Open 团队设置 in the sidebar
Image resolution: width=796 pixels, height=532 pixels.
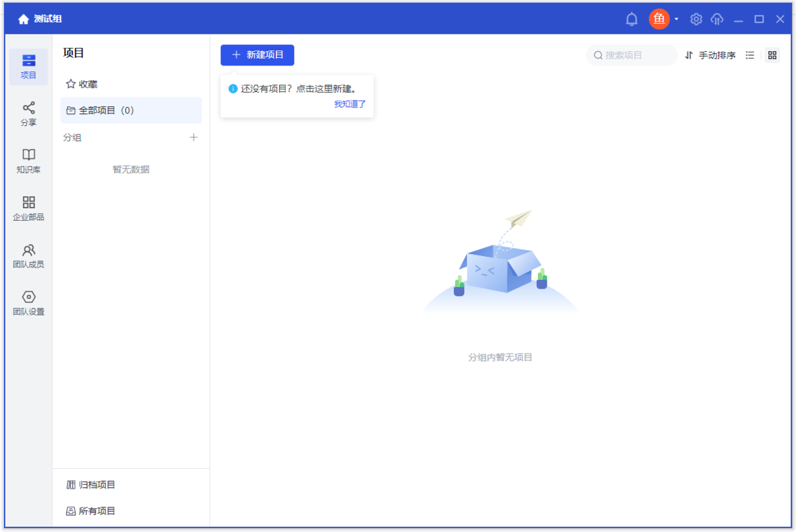pos(28,303)
